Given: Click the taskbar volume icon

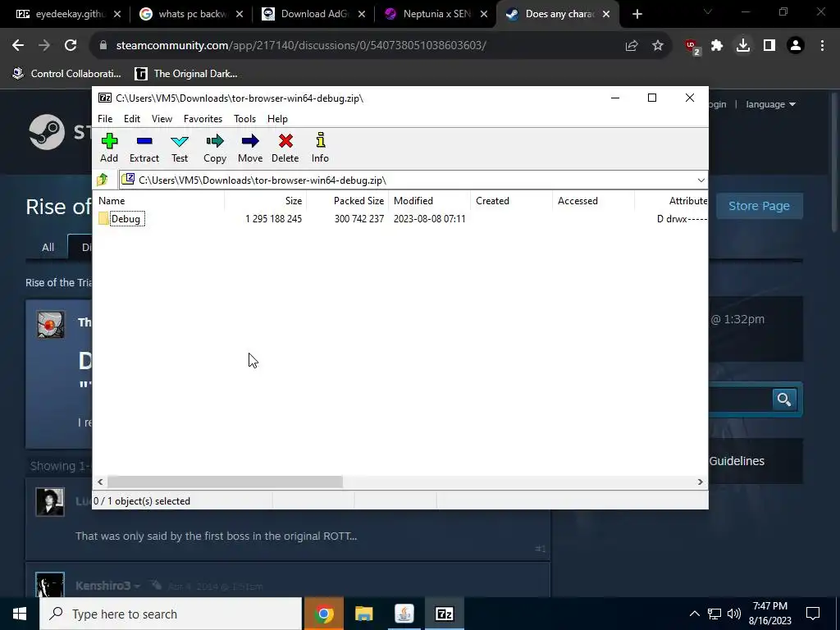Looking at the screenshot, I should 734,614.
